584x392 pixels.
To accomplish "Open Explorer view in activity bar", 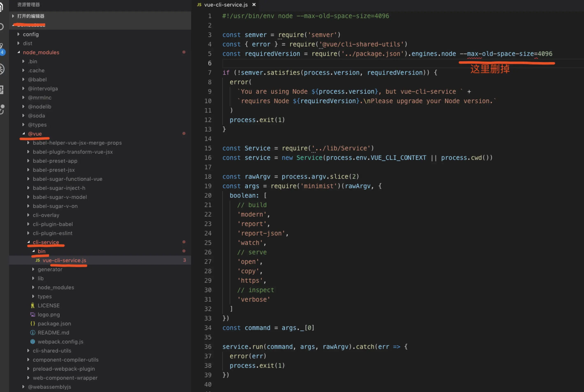I will click(x=1, y=7).
